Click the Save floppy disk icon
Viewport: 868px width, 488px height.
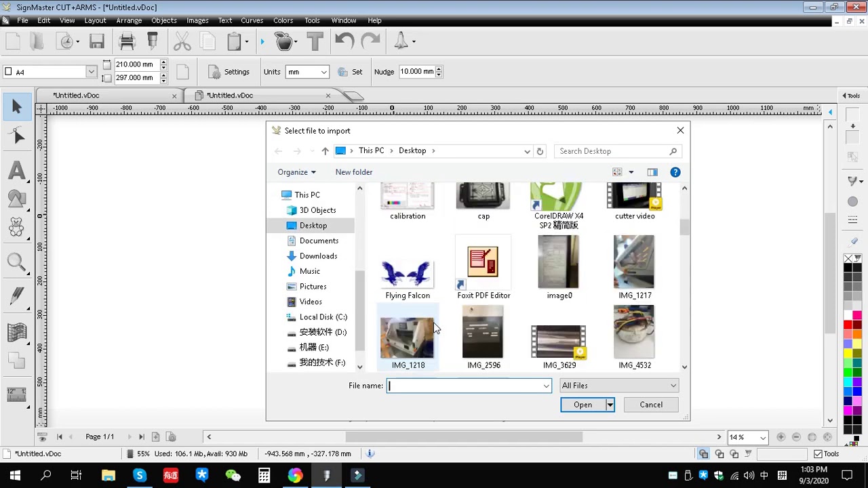click(x=97, y=42)
